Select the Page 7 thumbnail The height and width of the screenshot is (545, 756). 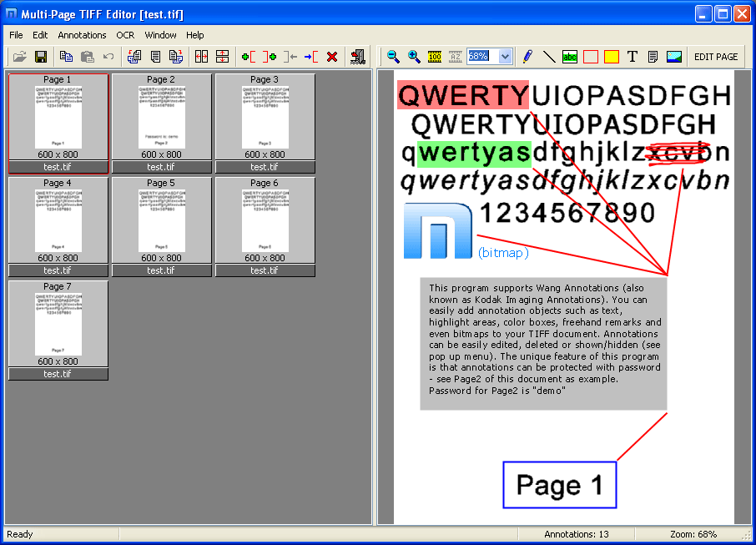coord(58,324)
